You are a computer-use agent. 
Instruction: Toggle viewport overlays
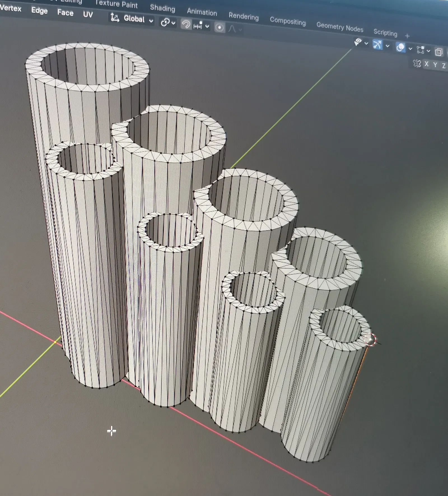click(400, 47)
